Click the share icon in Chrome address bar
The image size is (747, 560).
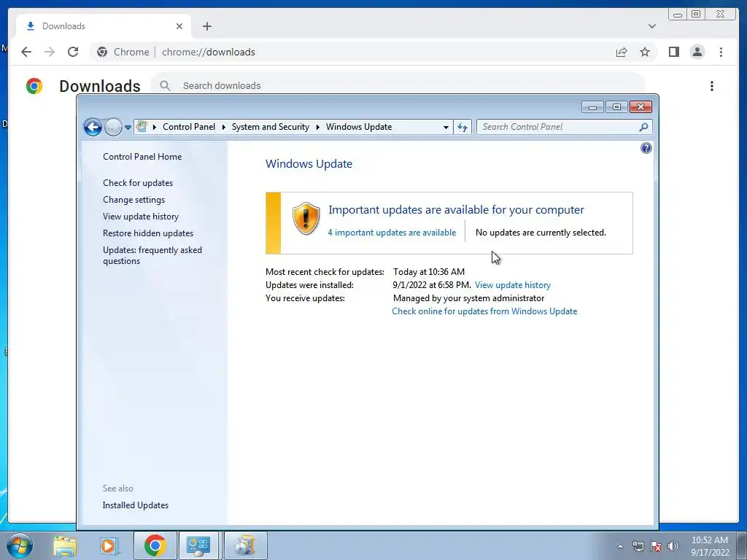(x=622, y=52)
